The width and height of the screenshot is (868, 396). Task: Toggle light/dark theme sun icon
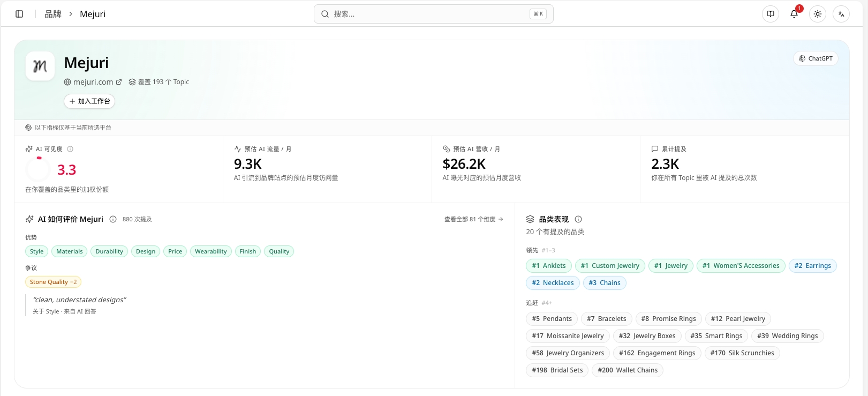coord(818,14)
